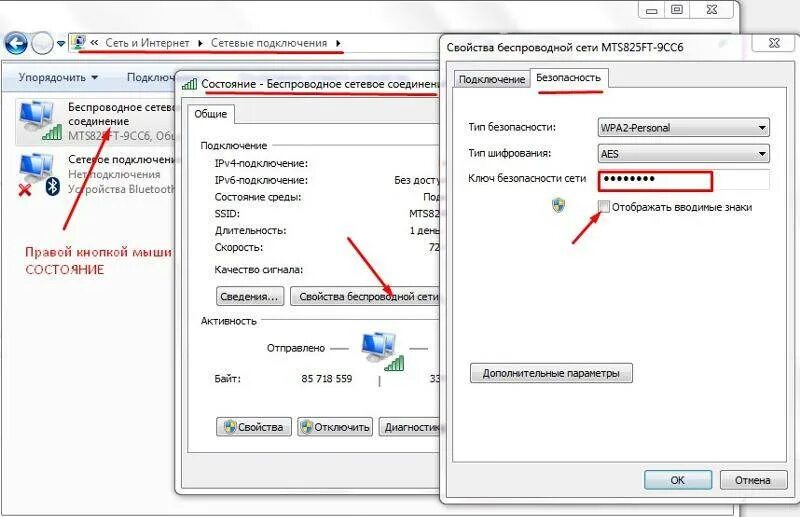
Task: Expand arrow after 'Сеть и Интернет' breadcrumb
Action: click(x=200, y=43)
